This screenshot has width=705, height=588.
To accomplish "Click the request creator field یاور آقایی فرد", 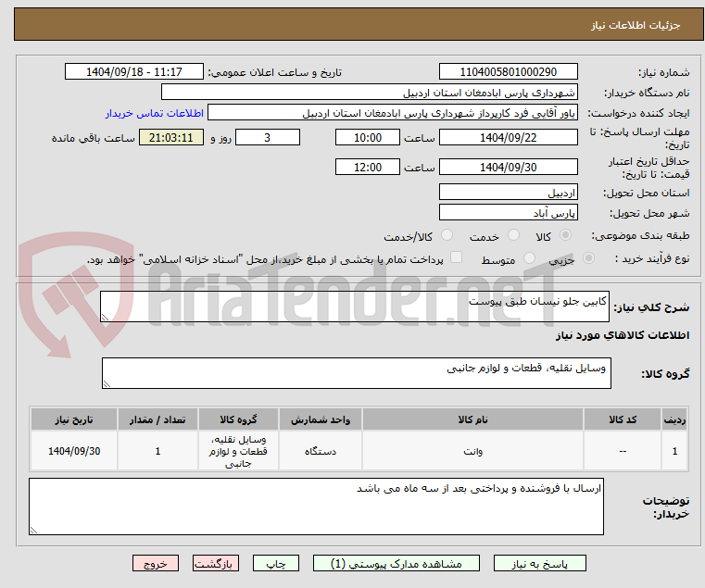I will tap(393, 113).
